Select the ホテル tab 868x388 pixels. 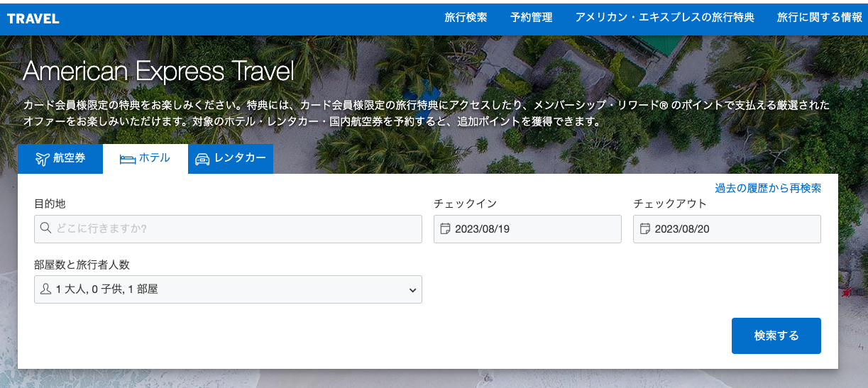pos(145,158)
